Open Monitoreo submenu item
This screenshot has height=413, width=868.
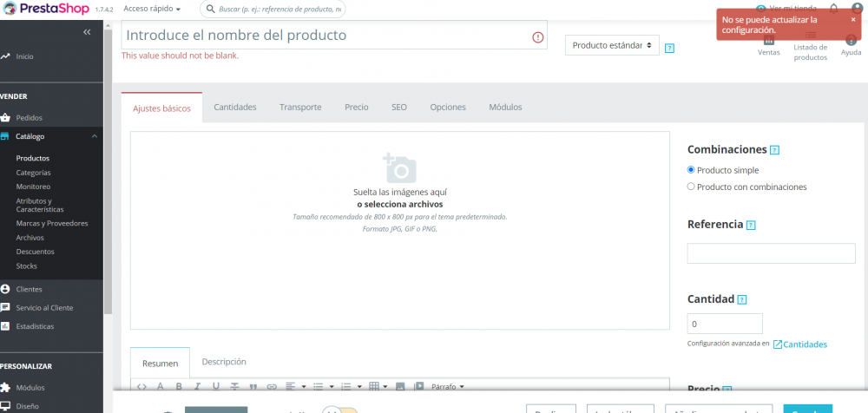coord(33,187)
